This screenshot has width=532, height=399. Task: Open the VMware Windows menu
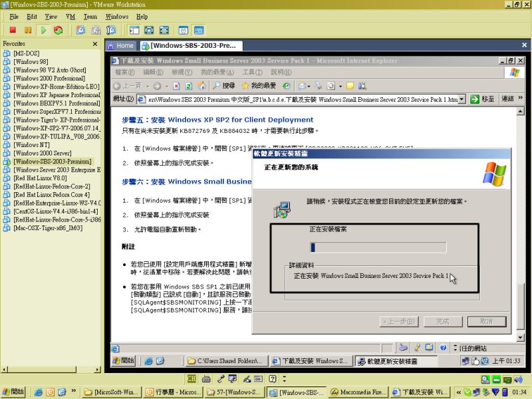pyautogui.click(x=117, y=17)
